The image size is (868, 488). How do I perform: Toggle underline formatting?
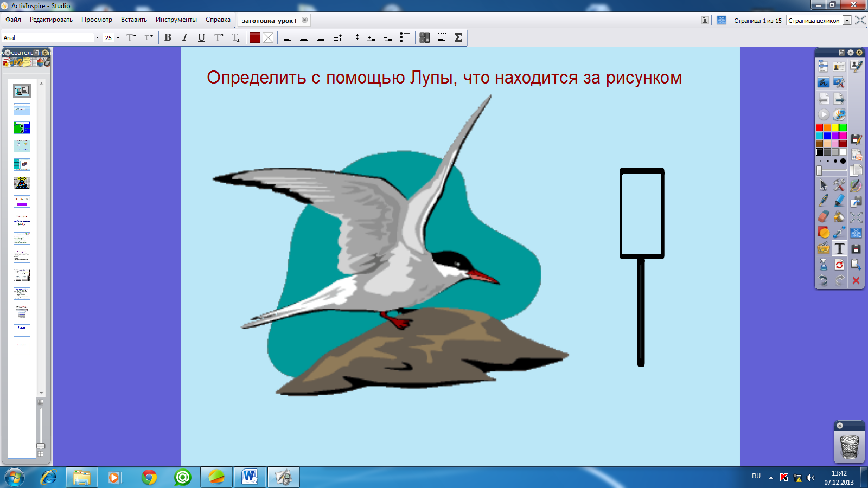tap(202, 37)
